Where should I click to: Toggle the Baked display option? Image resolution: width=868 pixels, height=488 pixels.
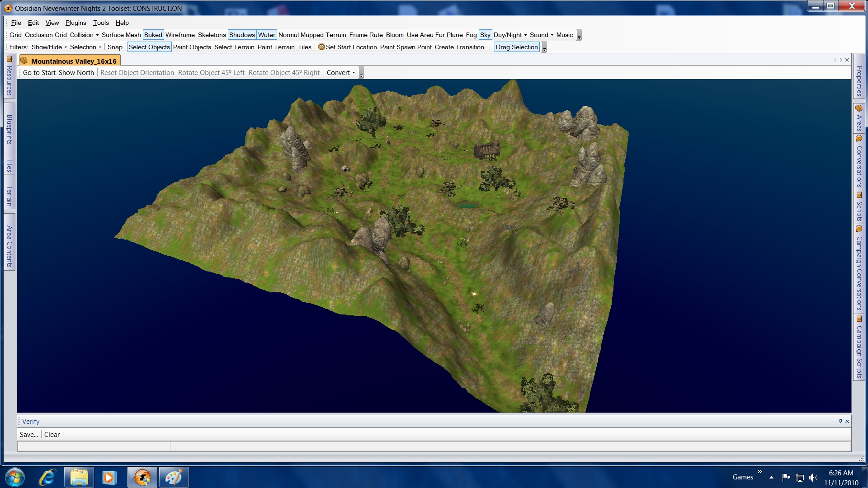click(153, 35)
